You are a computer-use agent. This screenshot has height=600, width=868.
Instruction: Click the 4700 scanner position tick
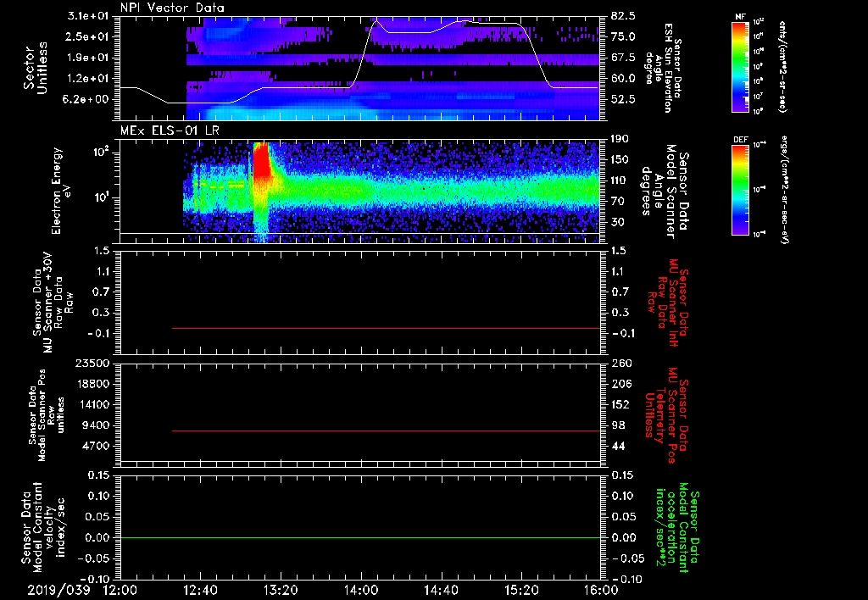point(97,446)
